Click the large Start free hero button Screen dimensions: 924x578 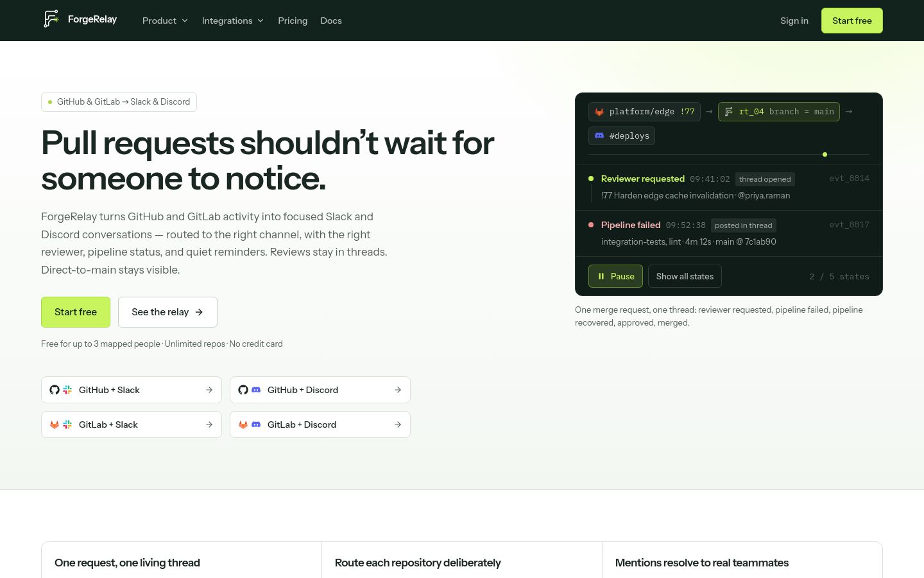76,312
